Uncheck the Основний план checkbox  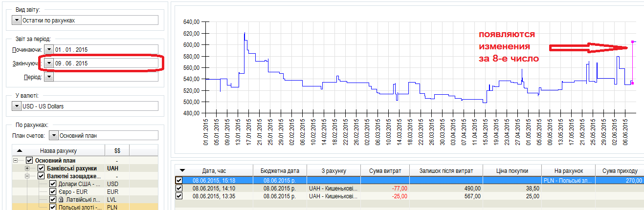point(29,161)
